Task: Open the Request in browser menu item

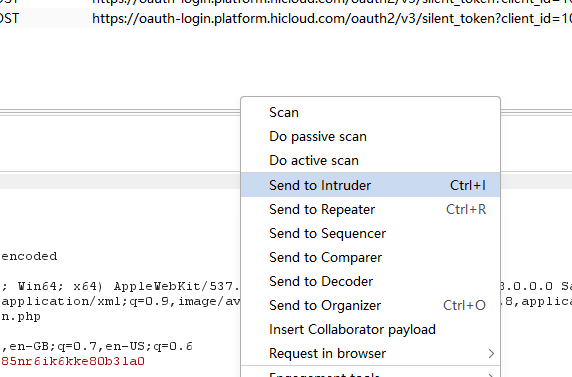Action: [370, 354]
